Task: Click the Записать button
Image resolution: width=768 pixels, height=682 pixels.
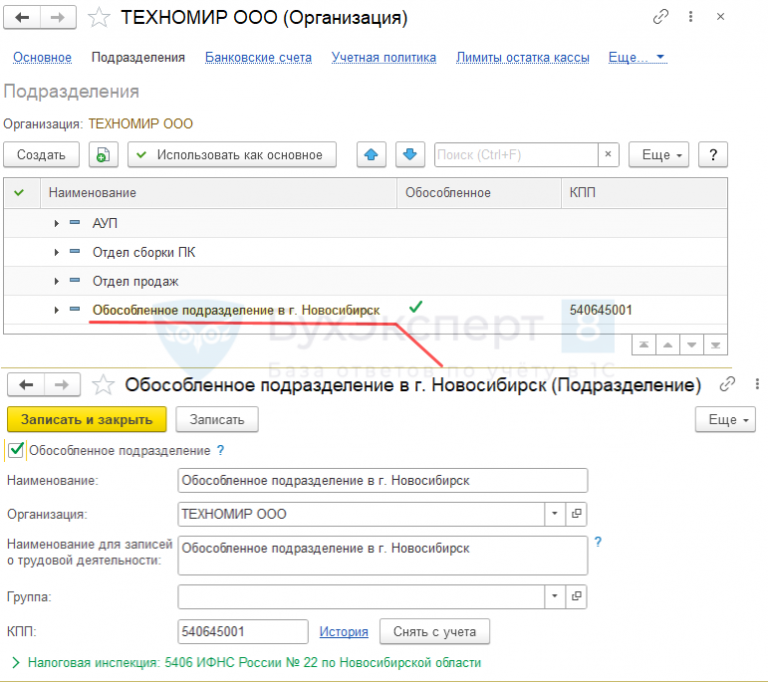Action: pyautogui.click(x=217, y=419)
